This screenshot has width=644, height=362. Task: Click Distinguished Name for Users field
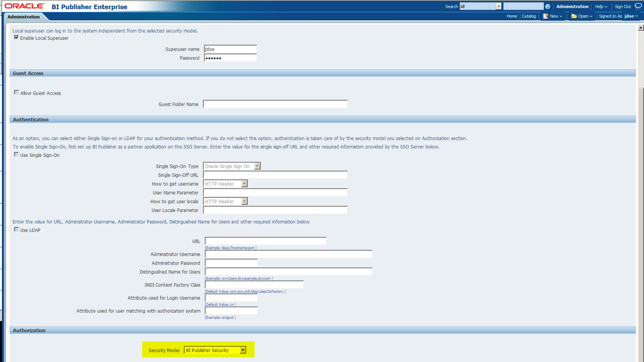(x=289, y=272)
